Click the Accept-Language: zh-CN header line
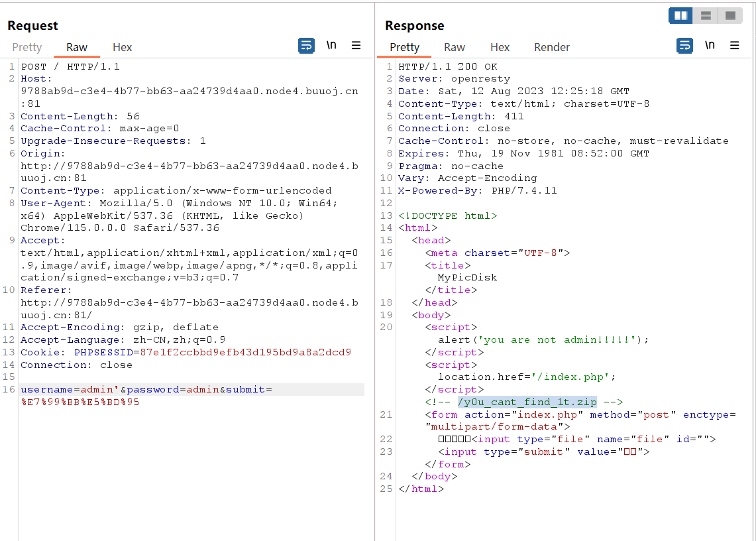Image resolution: width=756 pixels, height=541 pixels. click(x=123, y=339)
